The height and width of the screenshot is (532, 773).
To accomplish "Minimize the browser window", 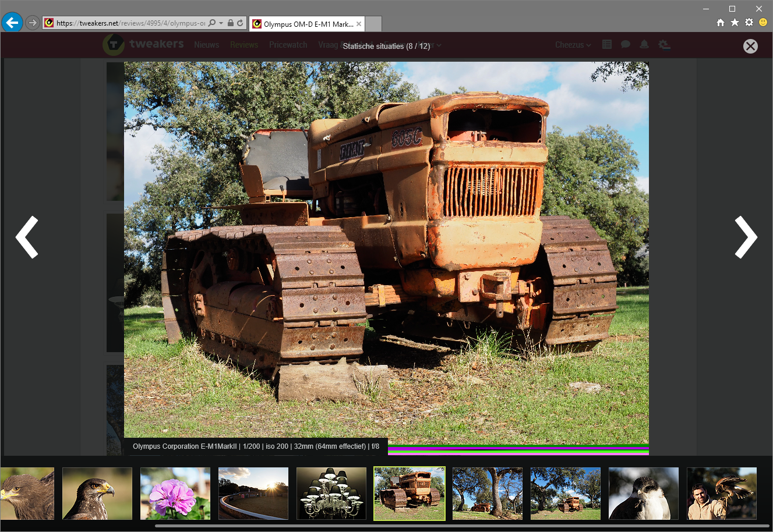I will (706, 8).
